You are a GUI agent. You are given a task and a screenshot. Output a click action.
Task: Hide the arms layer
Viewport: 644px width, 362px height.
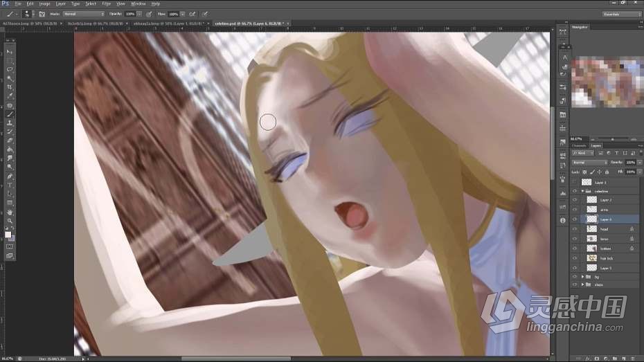tap(575, 210)
